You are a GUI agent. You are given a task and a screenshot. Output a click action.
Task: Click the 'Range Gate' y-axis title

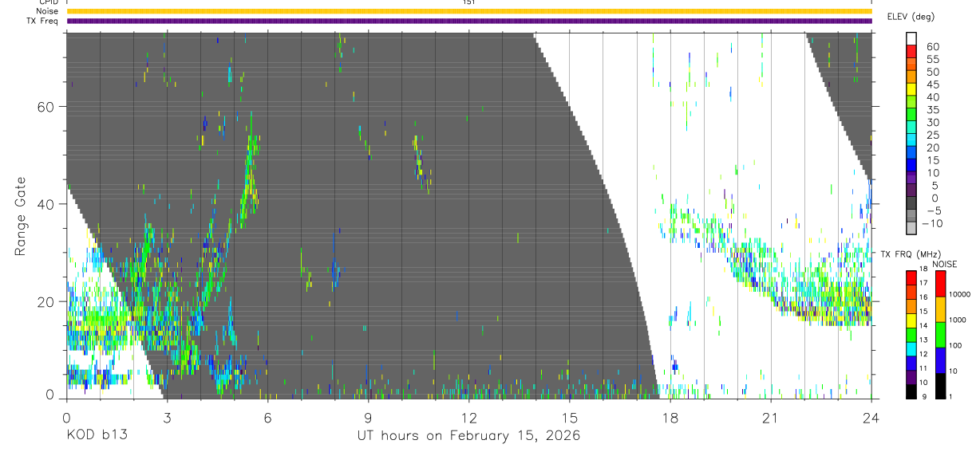21,217
